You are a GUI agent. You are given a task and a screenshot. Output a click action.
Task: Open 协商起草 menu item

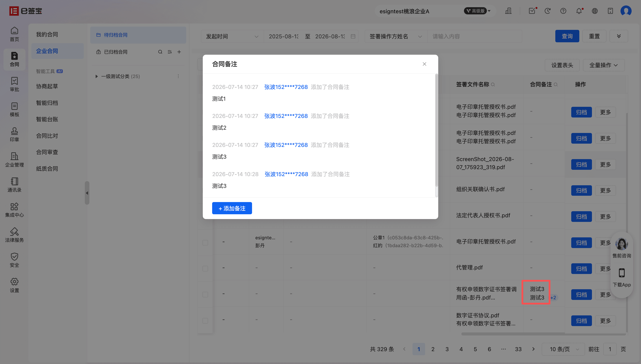pos(47,86)
